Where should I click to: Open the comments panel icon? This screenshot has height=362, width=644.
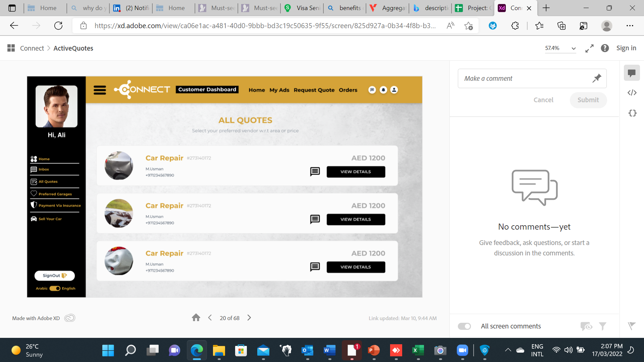[632, 73]
